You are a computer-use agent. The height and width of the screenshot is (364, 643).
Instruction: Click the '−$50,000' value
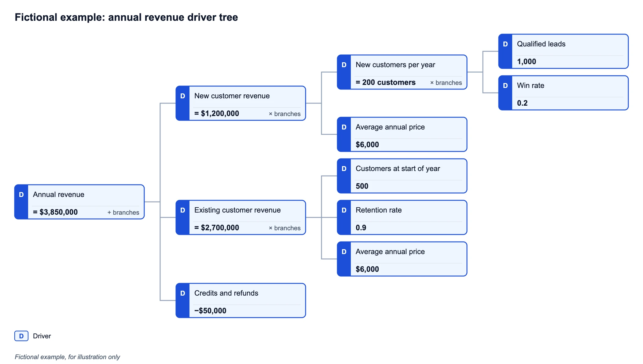[x=210, y=311]
